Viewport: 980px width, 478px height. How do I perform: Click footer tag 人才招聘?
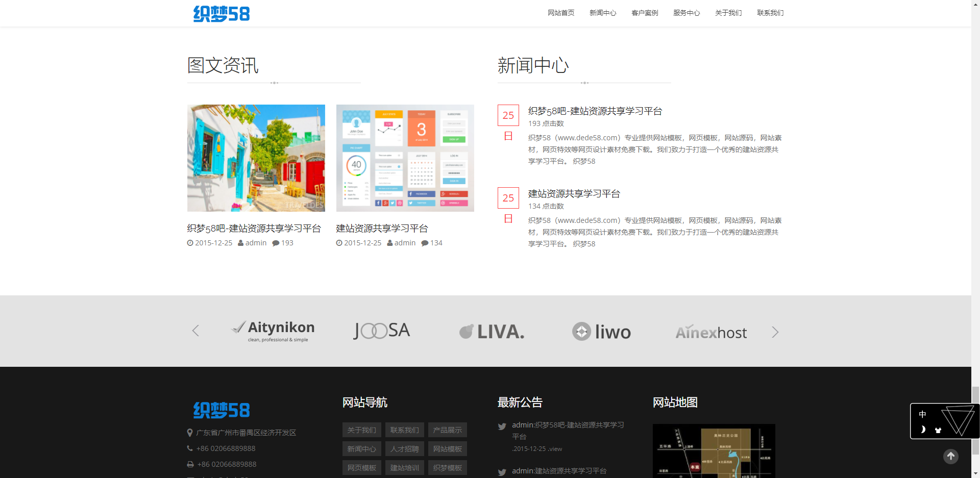[x=405, y=449]
